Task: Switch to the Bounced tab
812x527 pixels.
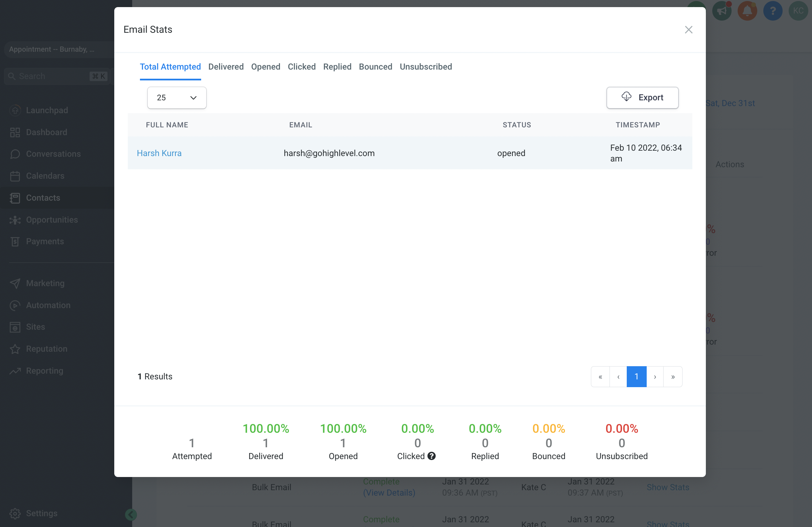Action: 375,67
